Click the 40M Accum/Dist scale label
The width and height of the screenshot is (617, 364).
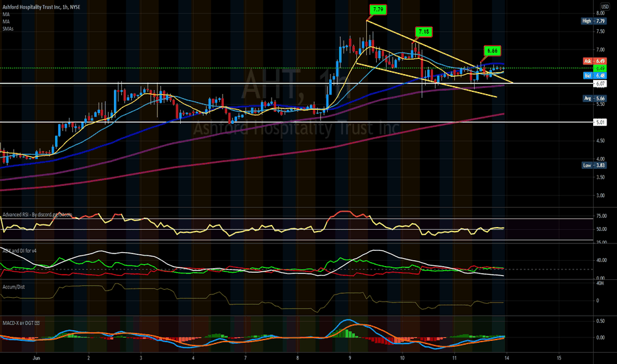pyautogui.click(x=600, y=283)
